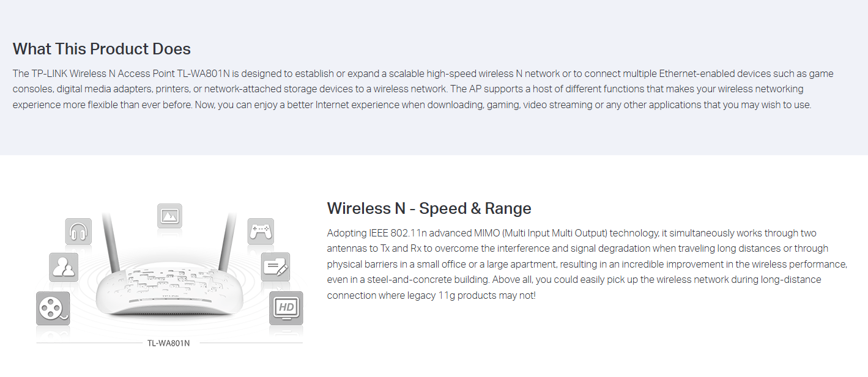The image size is (868, 377).
Task: Click the headphones audio icon
Action: (x=78, y=232)
